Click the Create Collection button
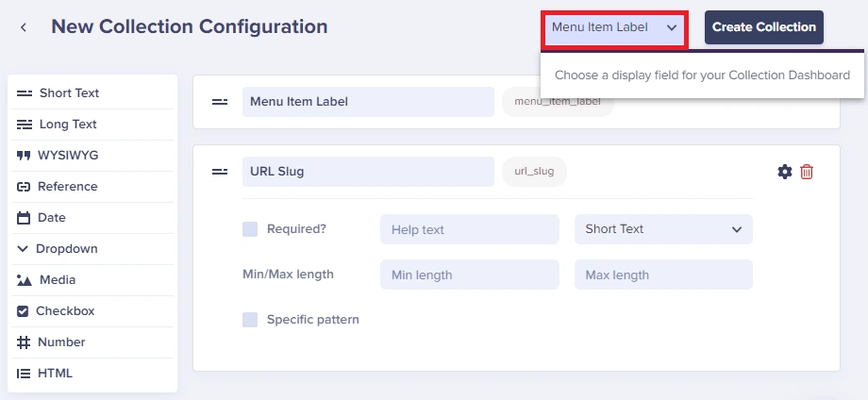Image resolution: width=868 pixels, height=400 pixels. (x=764, y=27)
